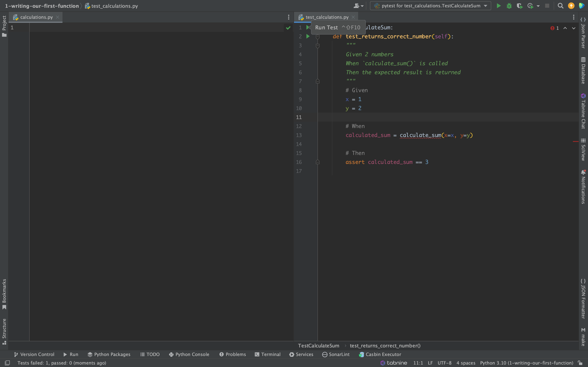Click the red error stripe marker on scrollbar

[x=575, y=141]
